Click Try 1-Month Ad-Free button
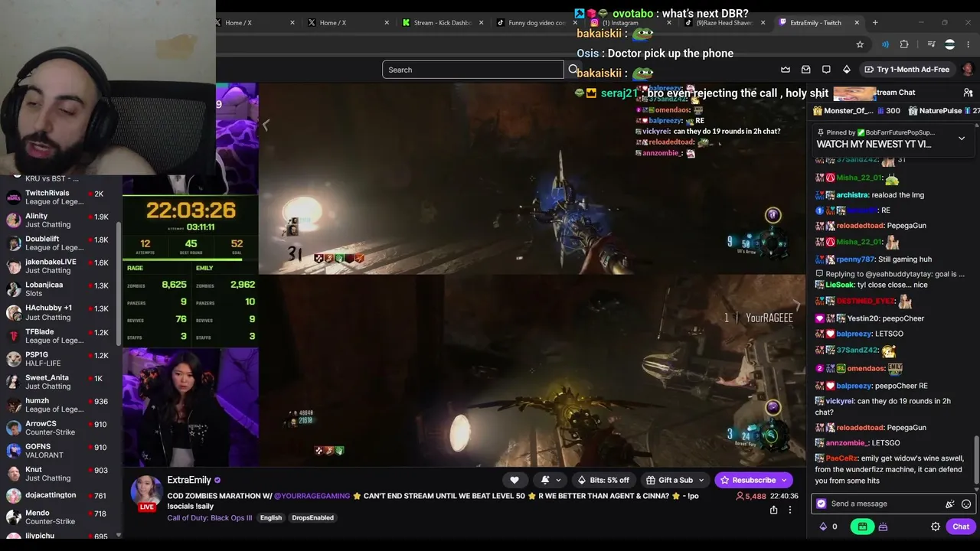The height and width of the screenshot is (551, 980). click(907, 70)
